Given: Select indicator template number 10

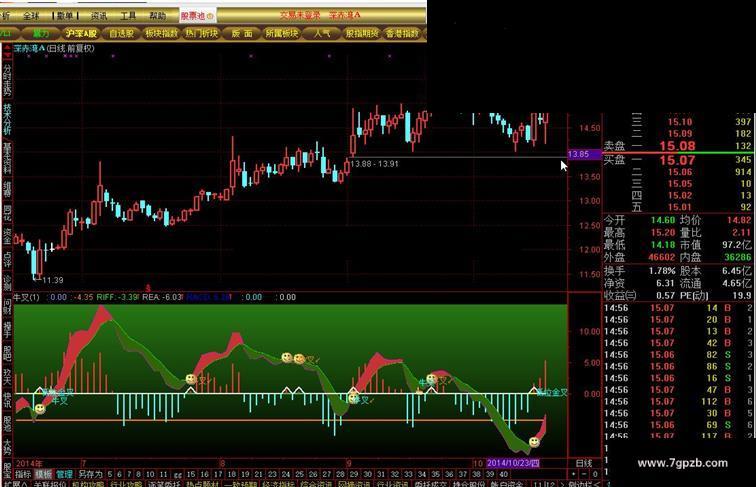Looking at the screenshot, I should (150, 474).
